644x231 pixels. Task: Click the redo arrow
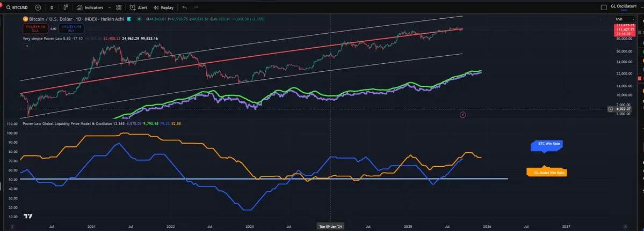tap(196, 8)
